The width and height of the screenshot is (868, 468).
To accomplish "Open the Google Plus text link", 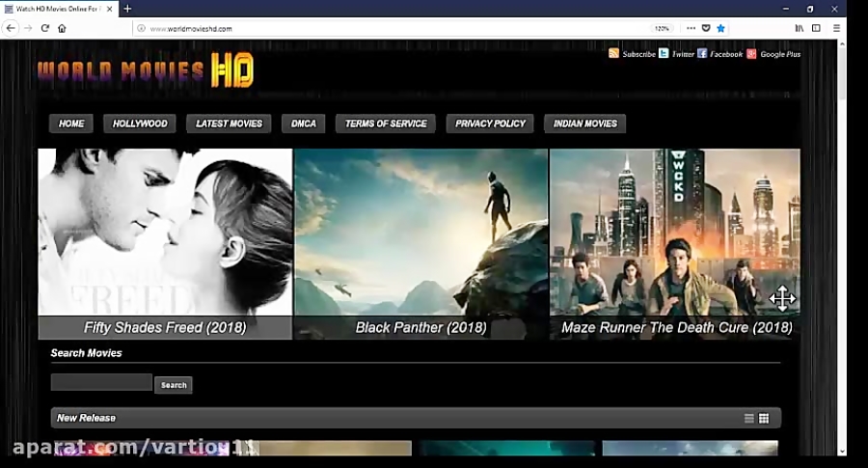I will click(780, 54).
